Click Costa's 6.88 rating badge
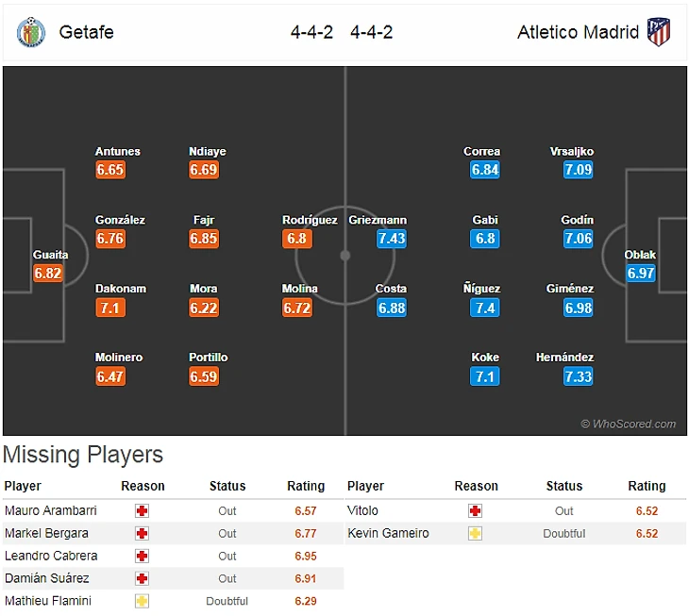The width and height of the screenshot is (689, 616). pos(391,308)
